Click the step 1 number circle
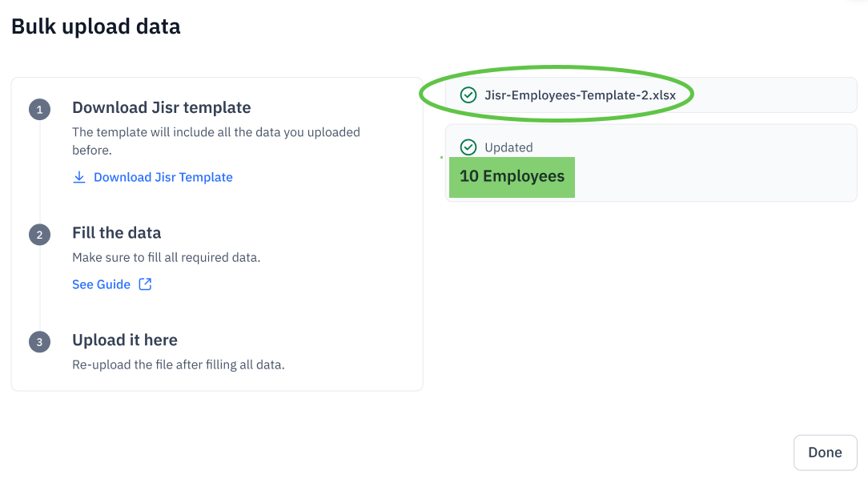This screenshot has width=868, height=479. pyautogui.click(x=39, y=109)
